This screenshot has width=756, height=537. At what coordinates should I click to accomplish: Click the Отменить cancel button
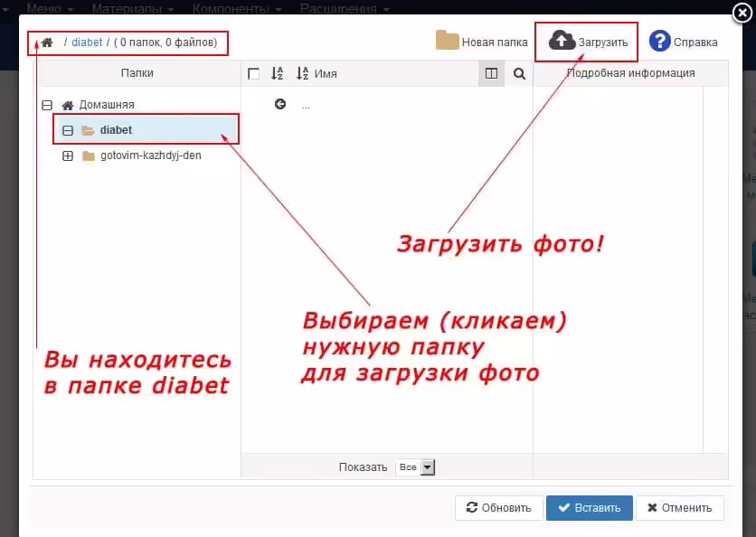pos(680,507)
